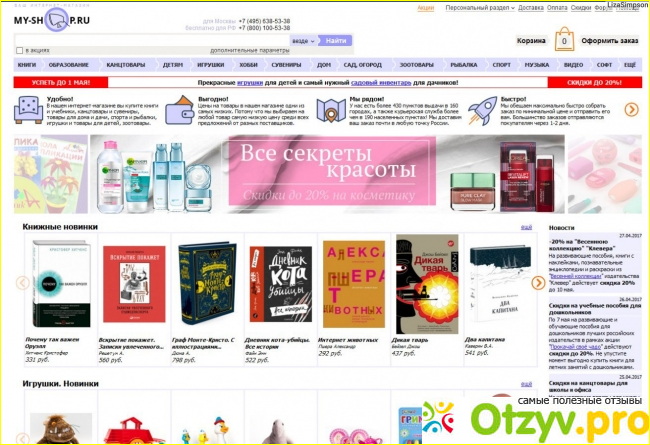Open the ИГРУШКИ category tab
This screenshot has height=445, width=650.
tap(211, 65)
